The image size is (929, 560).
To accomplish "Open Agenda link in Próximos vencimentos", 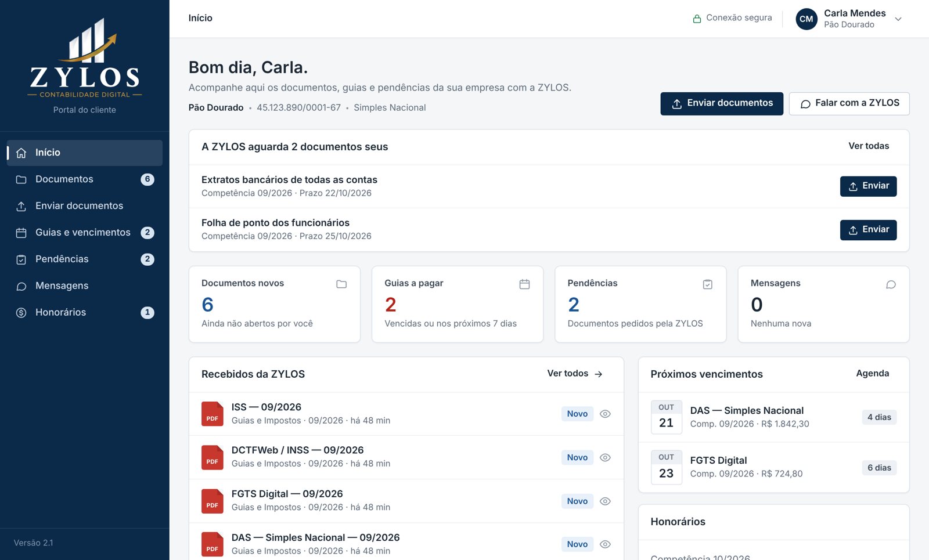I will (872, 374).
